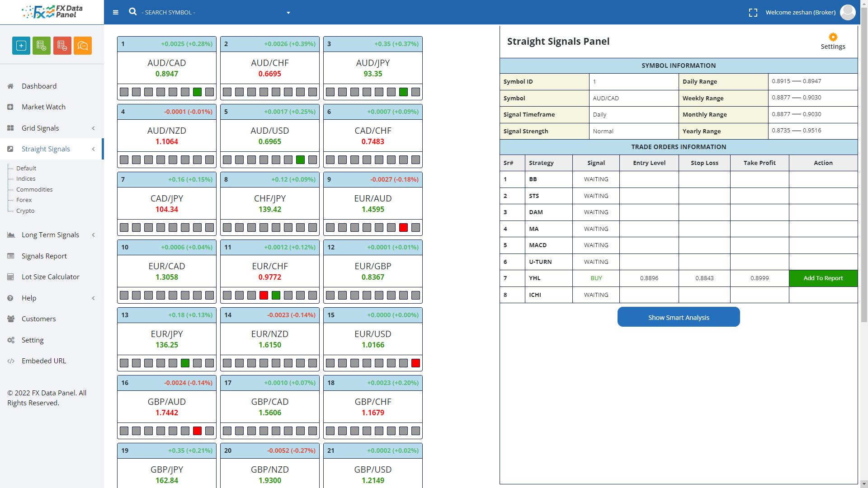The width and height of the screenshot is (868, 488).
Task: Click the red remove-list icon
Action: [62, 46]
